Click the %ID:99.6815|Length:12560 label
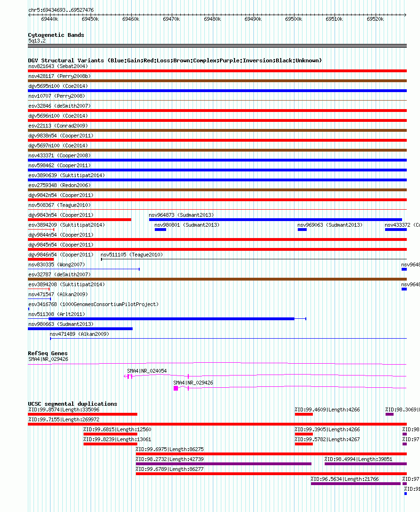Image resolution: width=420 pixels, height=512 pixels. (x=118, y=429)
